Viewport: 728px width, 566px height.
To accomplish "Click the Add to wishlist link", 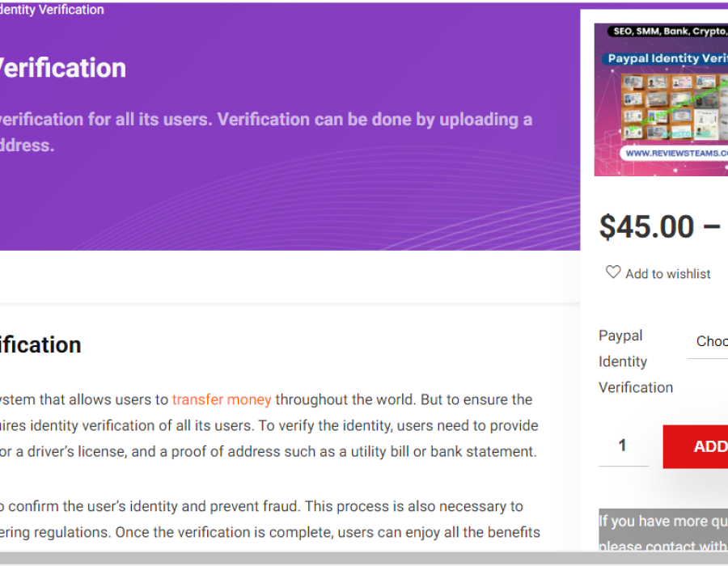I will 667,274.
